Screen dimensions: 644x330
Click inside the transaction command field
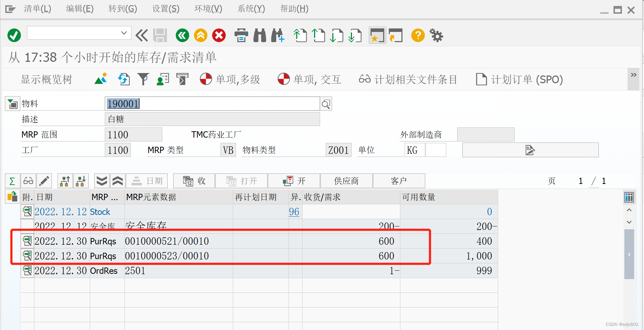74,33
